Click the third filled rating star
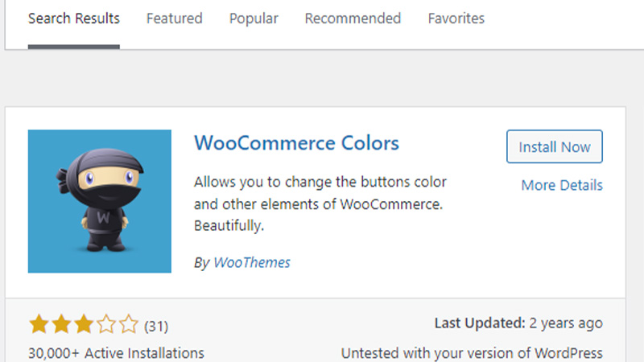This screenshot has height=362, width=644. [84, 324]
